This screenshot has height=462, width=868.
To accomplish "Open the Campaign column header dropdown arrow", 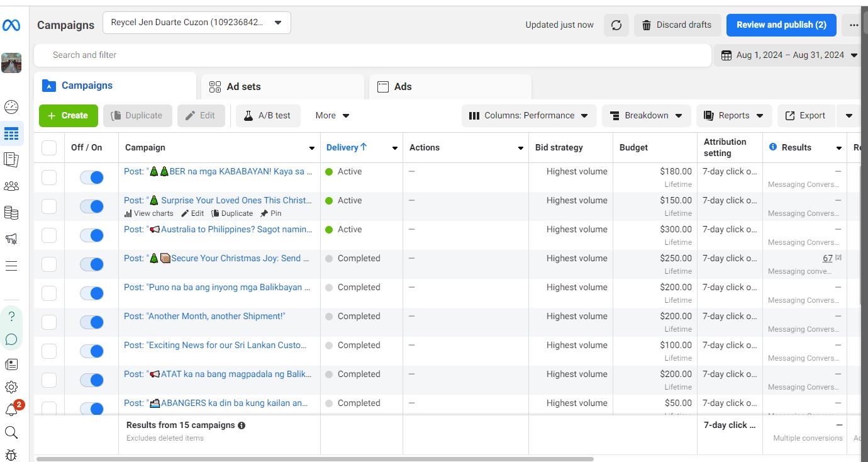I will coord(311,148).
